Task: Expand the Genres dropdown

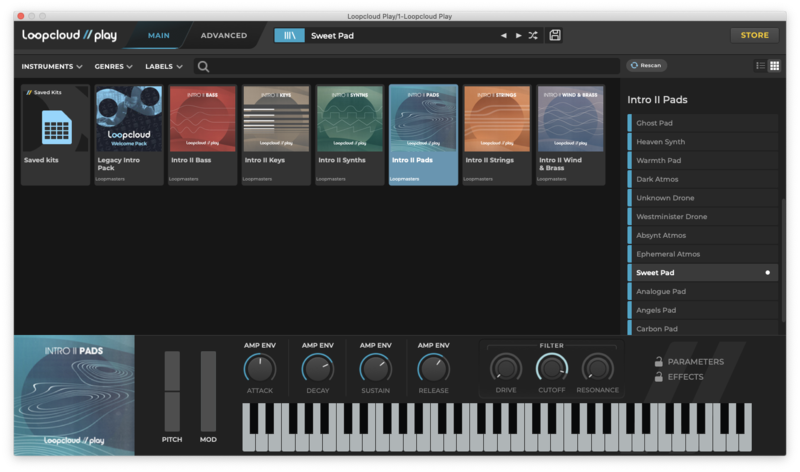Action: pyautogui.click(x=114, y=67)
